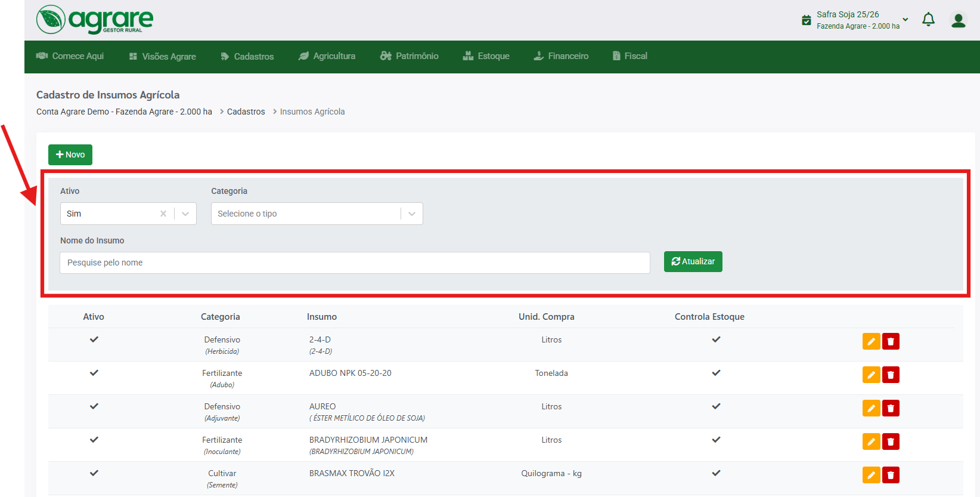
Task: Open the Visões Agrare menu
Action: click(162, 57)
